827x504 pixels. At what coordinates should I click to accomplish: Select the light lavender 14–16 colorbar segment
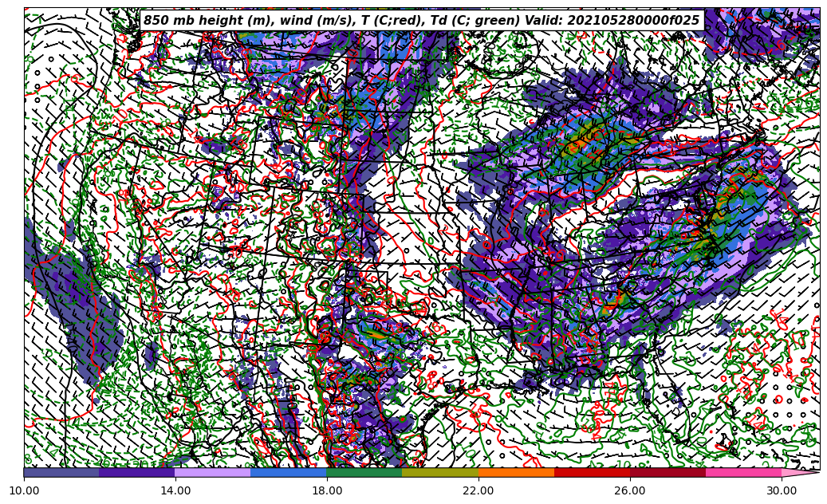213,472
